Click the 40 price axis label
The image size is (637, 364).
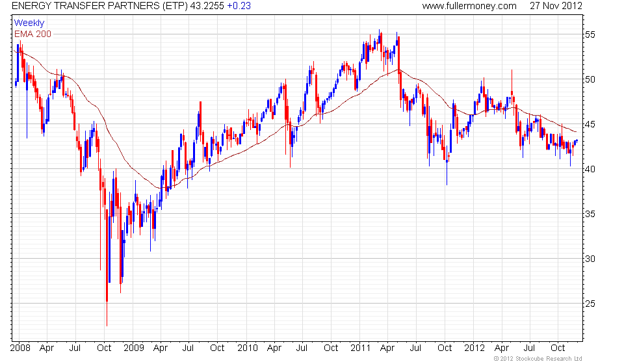coord(590,169)
